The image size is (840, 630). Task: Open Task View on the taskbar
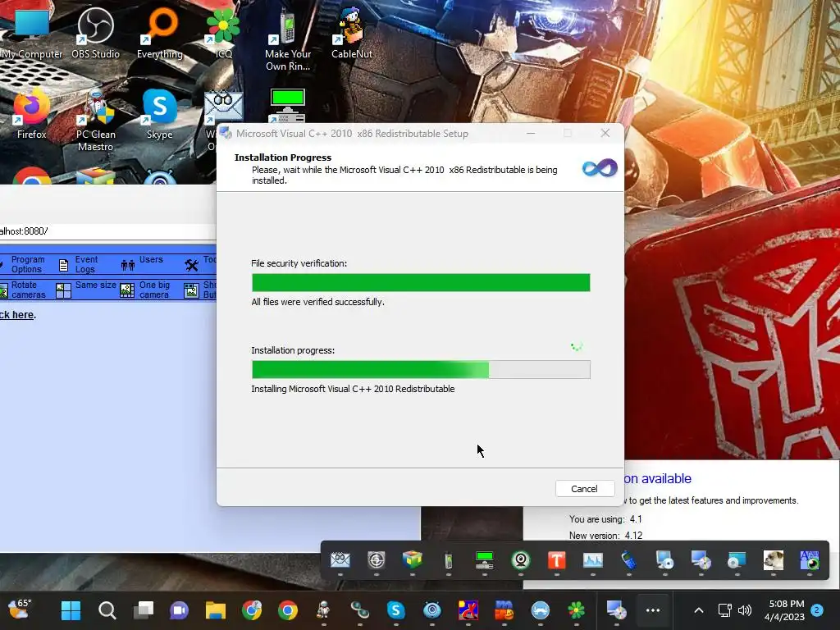tap(143, 610)
